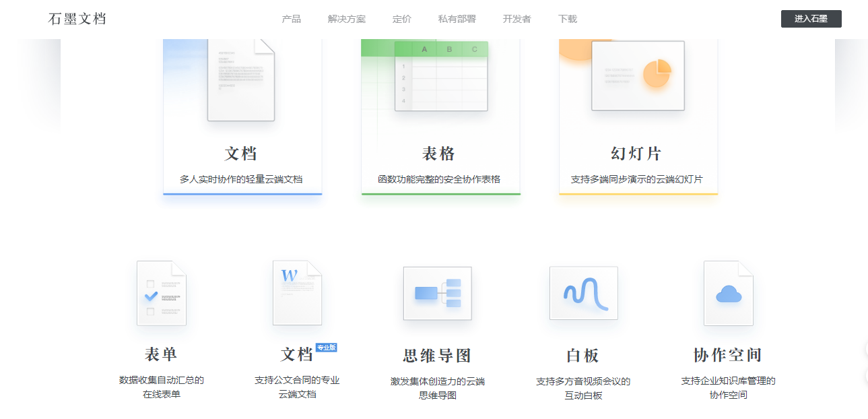Select the 思维导图 mind map icon
The width and height of the screenshot is (868, 419).
(438, 294)
